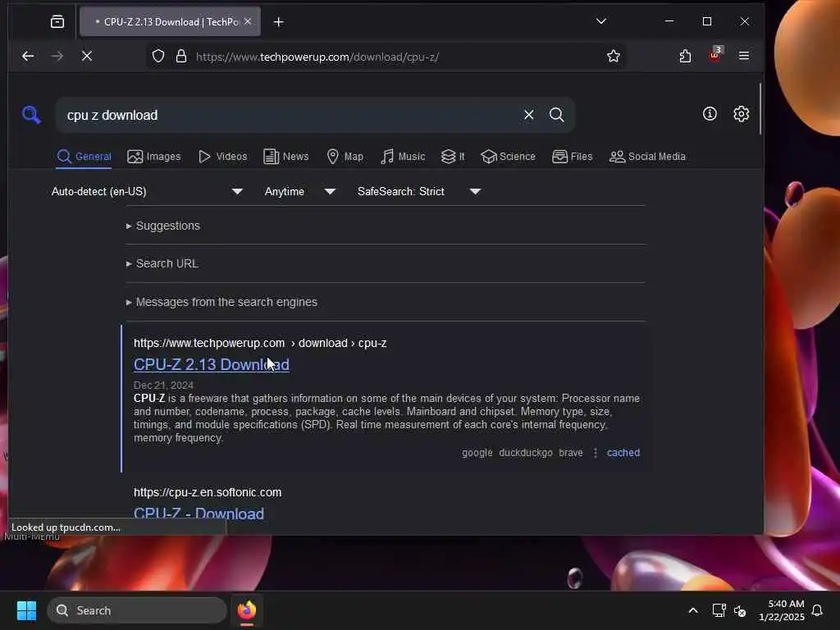Open the Firefox hamburger application menu

(743, 56)
